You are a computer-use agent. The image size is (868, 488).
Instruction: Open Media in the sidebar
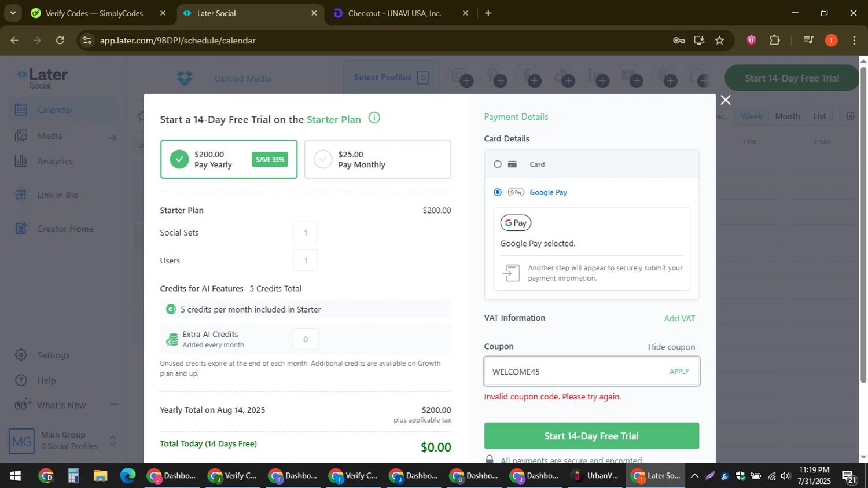click(x=50, y=136)
